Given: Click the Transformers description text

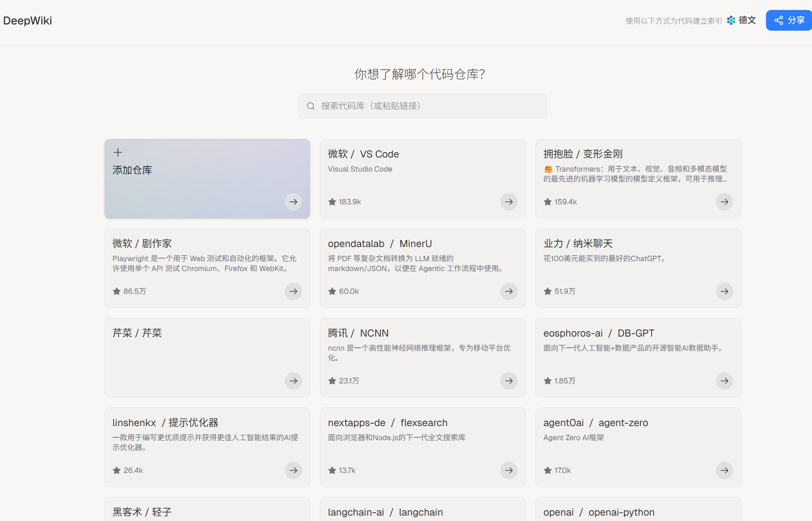Looking at the screenshot, I should point(635,174).
